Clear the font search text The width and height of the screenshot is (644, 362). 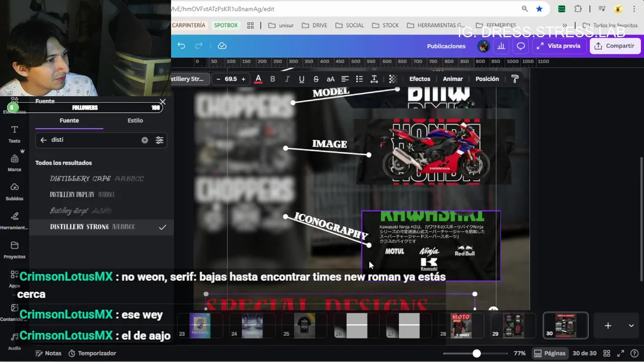pyautogui.click(x=145, y=140)
